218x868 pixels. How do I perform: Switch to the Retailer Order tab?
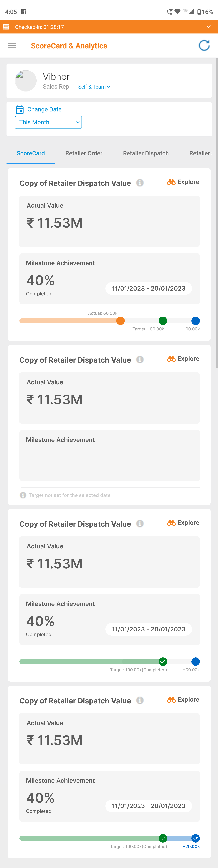pyautogui.click(x=84, y=153)
